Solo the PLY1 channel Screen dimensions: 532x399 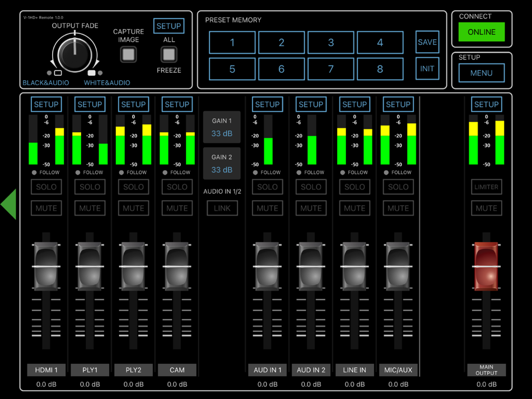coord(90,187)
